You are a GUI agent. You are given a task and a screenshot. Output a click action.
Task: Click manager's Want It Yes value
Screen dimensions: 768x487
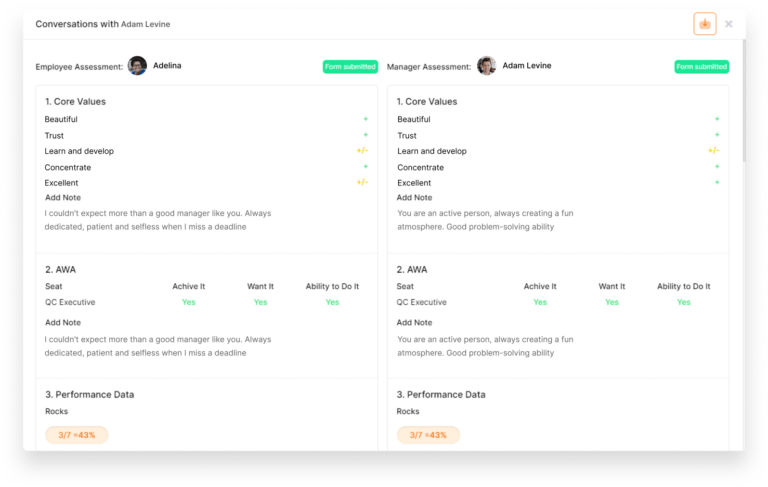point(611,302)
